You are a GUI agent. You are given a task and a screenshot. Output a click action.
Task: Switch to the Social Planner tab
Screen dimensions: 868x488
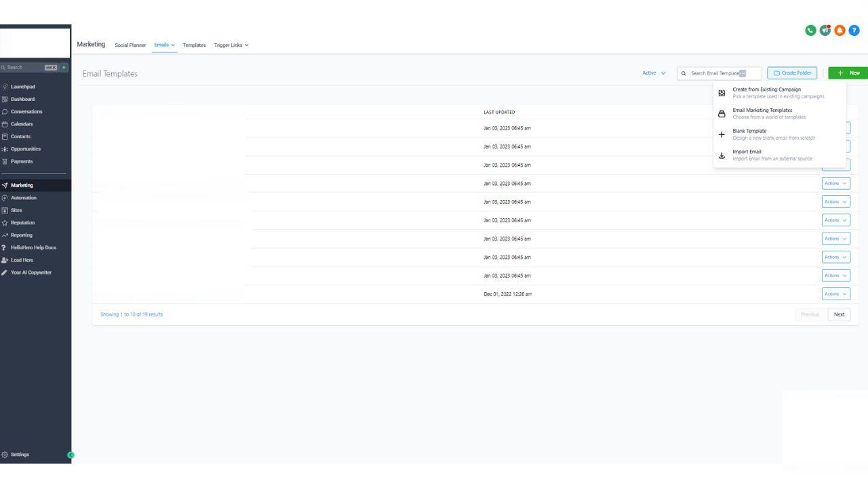click(130, 45)
